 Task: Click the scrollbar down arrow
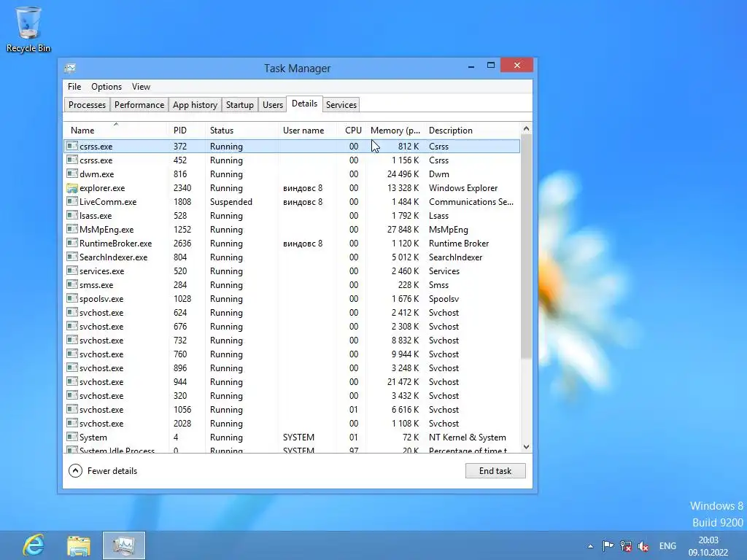pyautogui.click(x=526, y=447)
